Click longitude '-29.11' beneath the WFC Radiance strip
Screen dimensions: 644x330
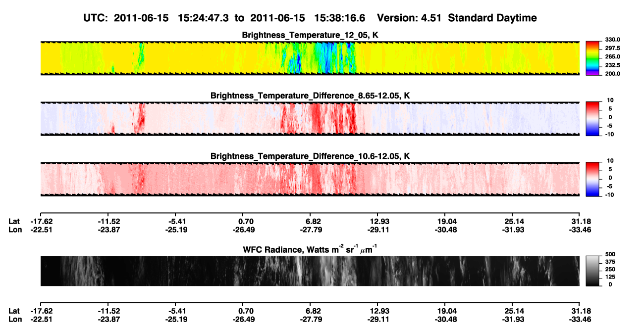tap(378, 319)
